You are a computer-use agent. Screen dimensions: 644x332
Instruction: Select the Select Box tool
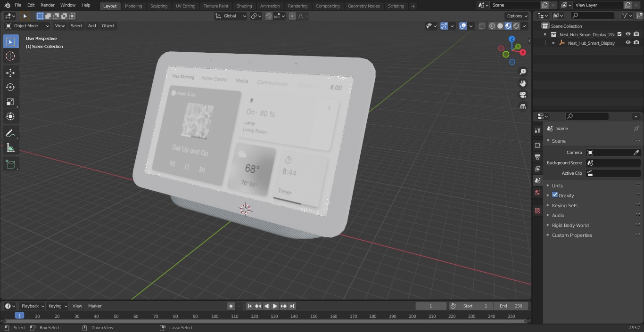coord(10,42)
